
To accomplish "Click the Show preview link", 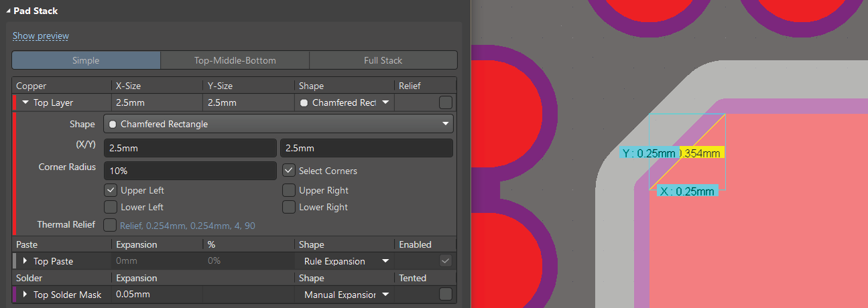I will coord(41,36).
